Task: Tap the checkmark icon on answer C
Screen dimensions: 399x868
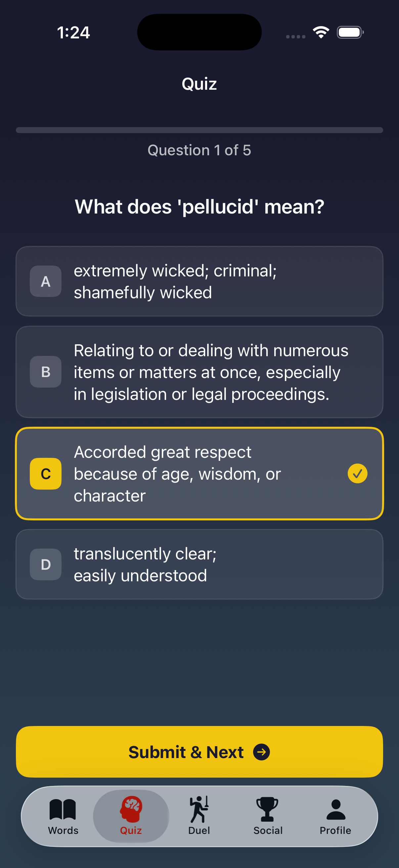Action: click(x=358, y=473)
